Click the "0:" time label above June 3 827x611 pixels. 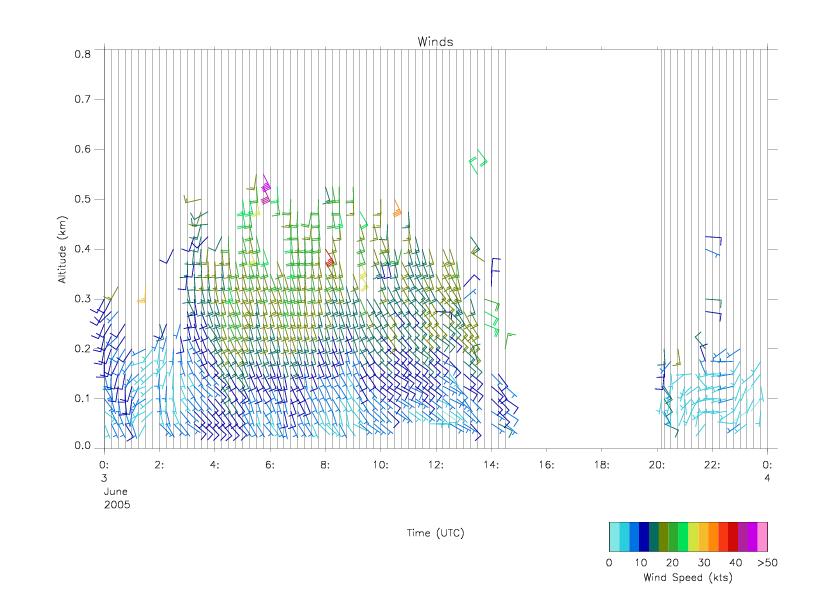click(x=104, y=465)
